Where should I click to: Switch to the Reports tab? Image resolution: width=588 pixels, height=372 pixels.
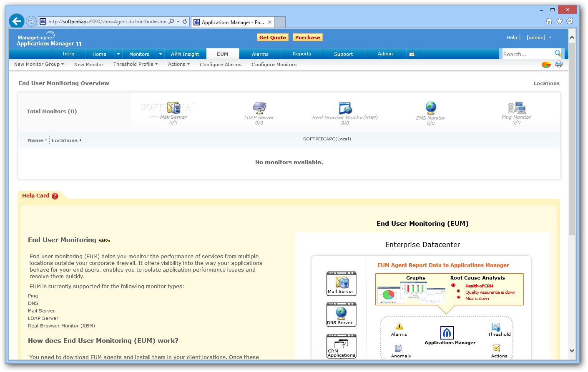tap(302, 54)
